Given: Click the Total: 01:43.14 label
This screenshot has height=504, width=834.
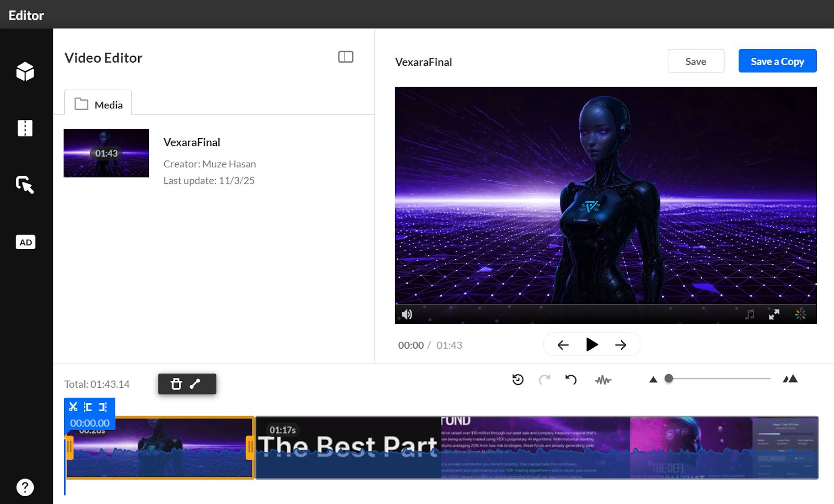Looking at the screenshot, I should (97, 384).
